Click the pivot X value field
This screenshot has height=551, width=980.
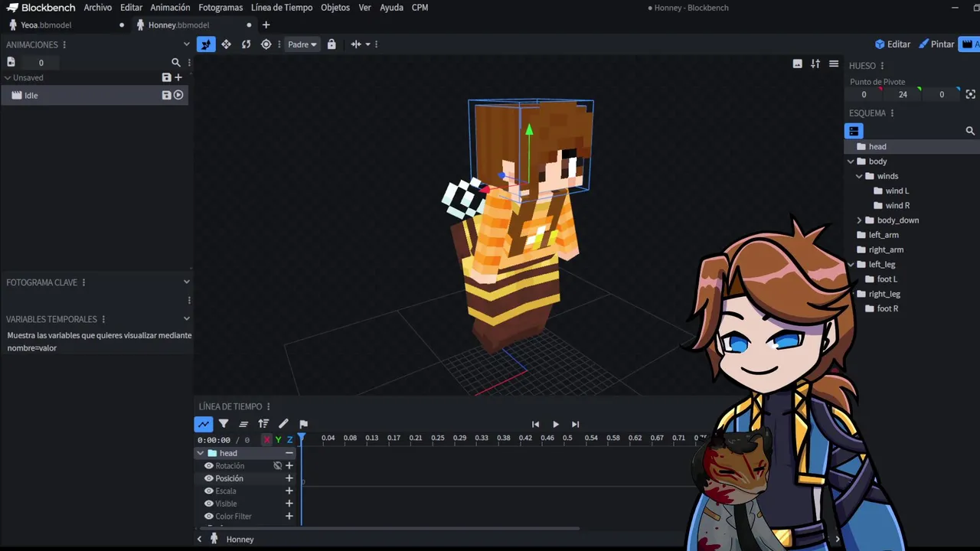pos(864,95)
